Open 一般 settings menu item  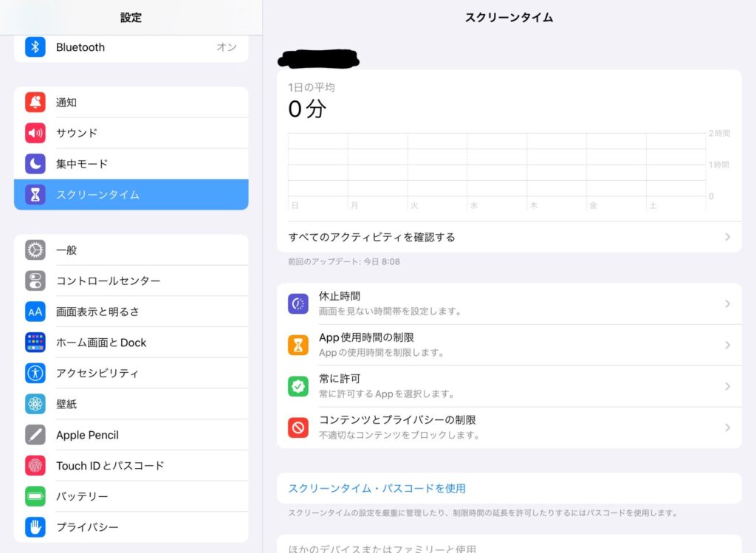[x=131, y=250]
